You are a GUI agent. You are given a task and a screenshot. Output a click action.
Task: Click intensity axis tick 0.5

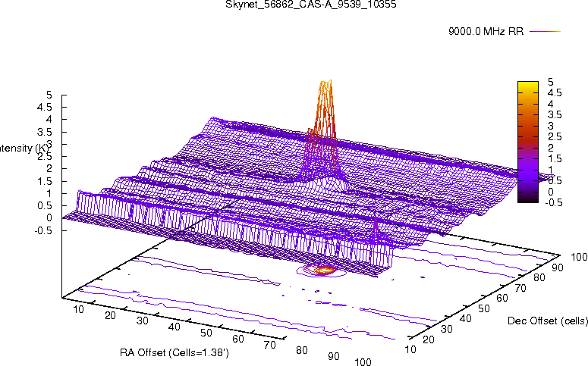click(x=44, y=205)
